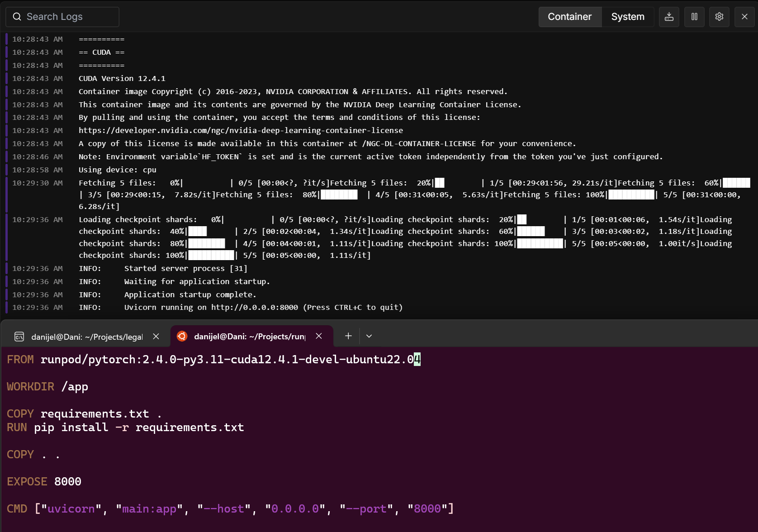The image size is (758, 532).
Task: Click the '== CUDA ==' log line
Action: coord(102,52)
